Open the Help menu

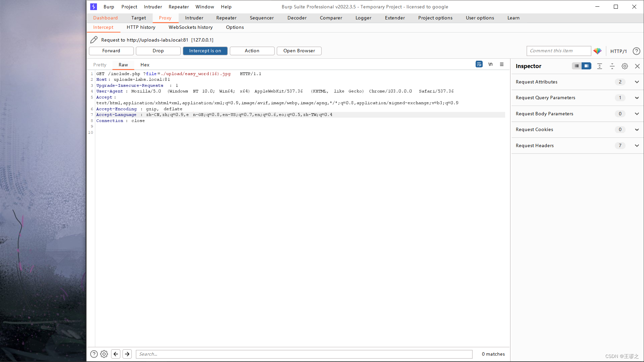226,7
